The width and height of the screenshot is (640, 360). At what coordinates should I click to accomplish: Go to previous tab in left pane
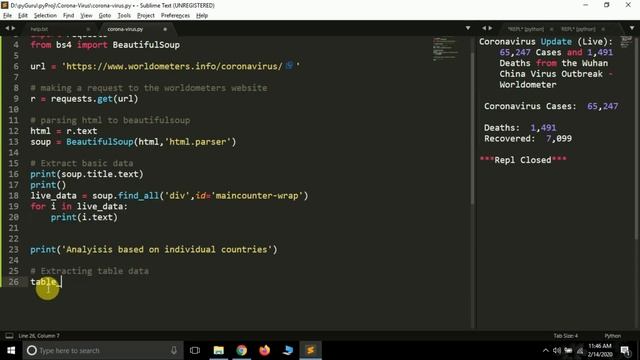point(7,28)
